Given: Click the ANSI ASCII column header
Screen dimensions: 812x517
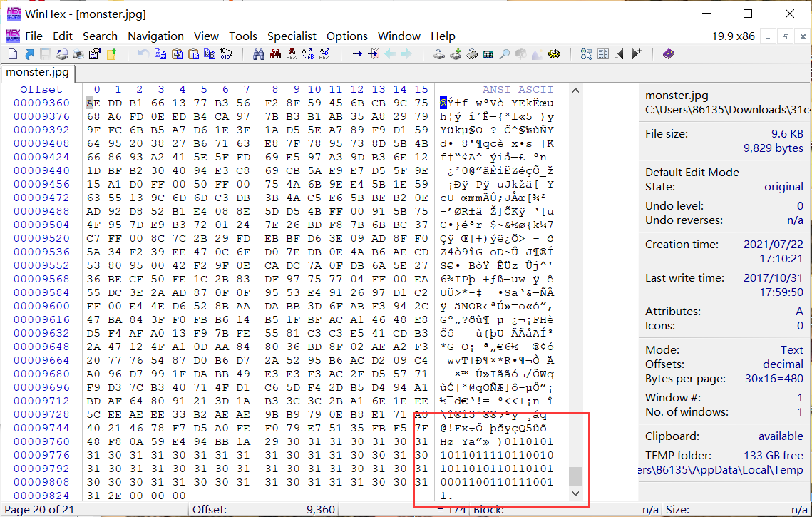Looking at the screenshot, I should click(518, 90).
